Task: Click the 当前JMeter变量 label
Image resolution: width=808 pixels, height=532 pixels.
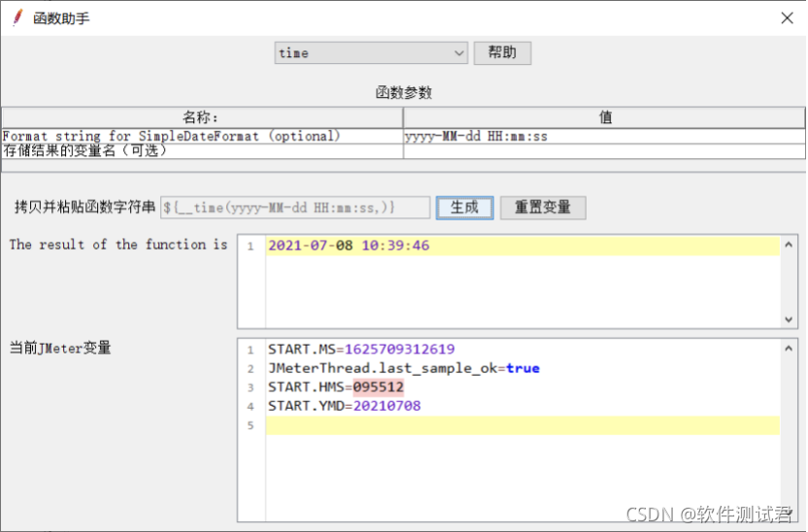Action: tap(60, 349)
